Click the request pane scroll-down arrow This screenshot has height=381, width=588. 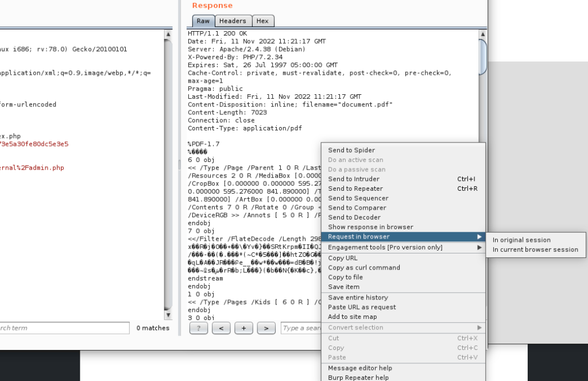pos(168,315)
